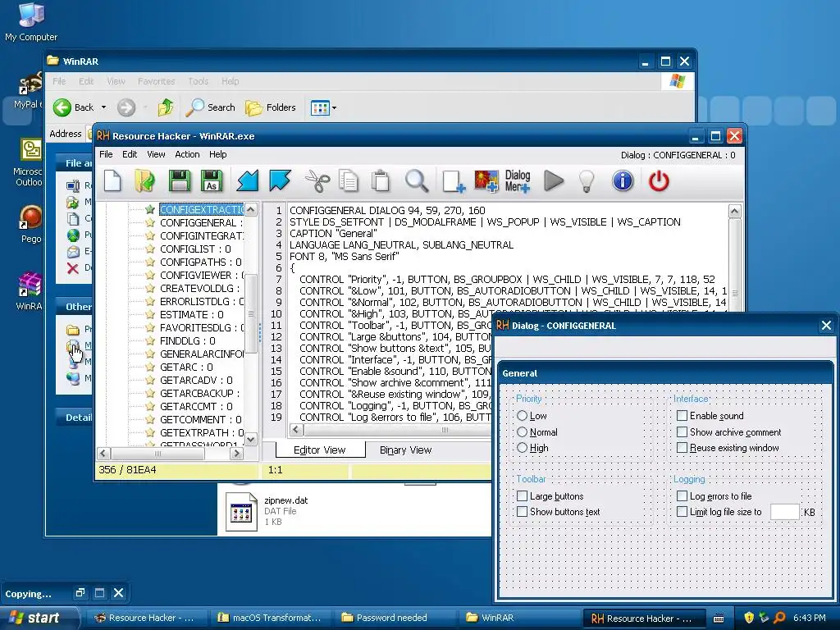
Task: Click the blue up-left arrow icon
Action: 280,180
